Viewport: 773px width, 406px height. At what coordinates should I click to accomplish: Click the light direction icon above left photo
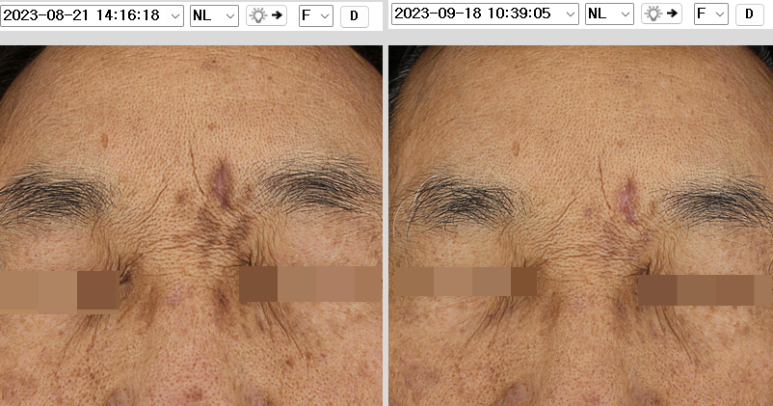click(267, 15)
